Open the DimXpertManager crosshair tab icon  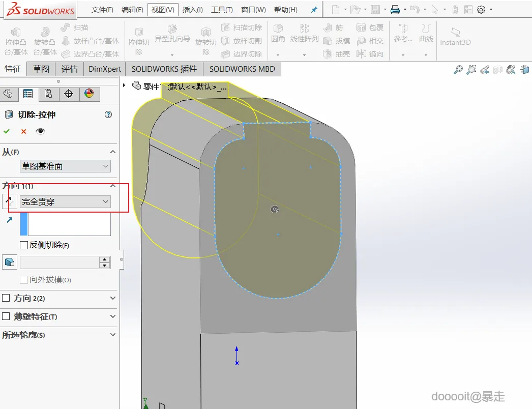69,94
